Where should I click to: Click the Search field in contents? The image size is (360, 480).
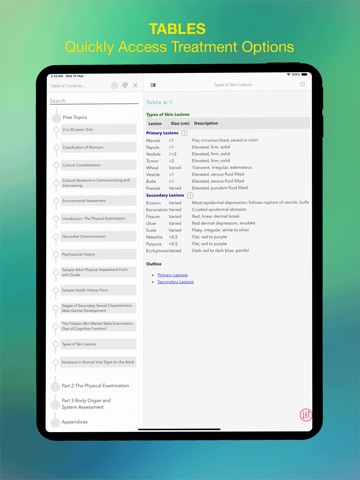click(x=94, y=101)
